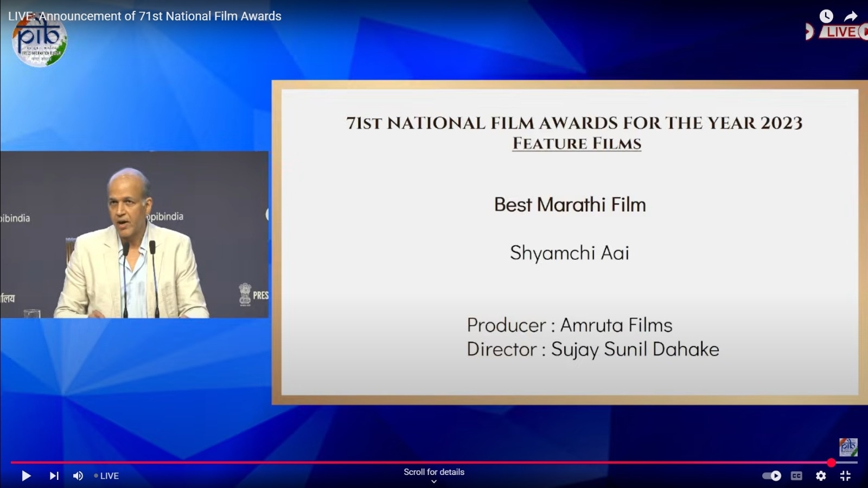Jump to live using the LIVE indicator
Image resolution: width=868 pixels, height=488 pixels.
point(106,476)
